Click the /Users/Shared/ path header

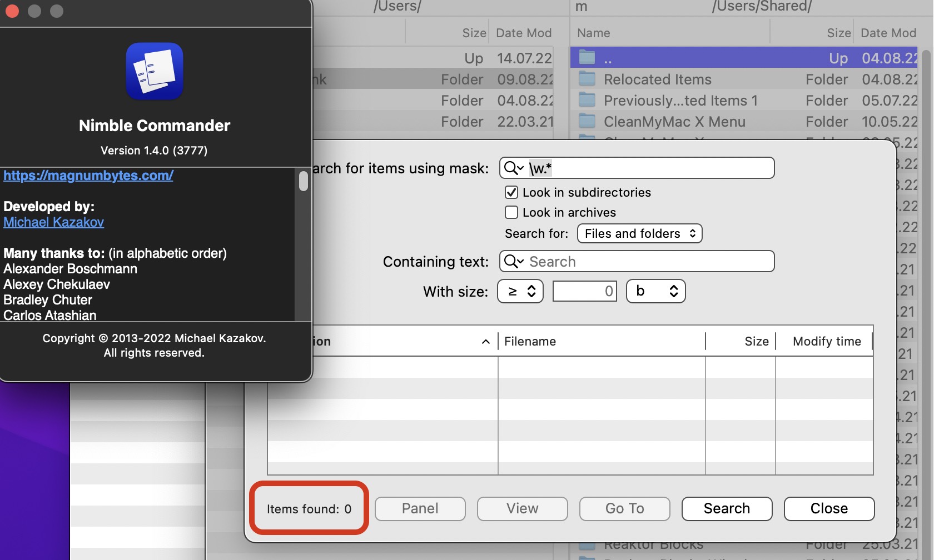(762, 7)
